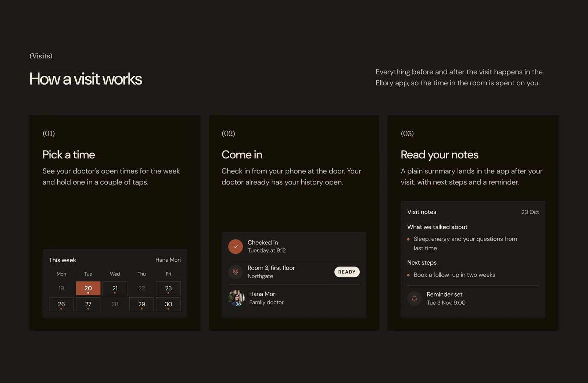This screenshot has height=383, width=588.
Task: Click the '20 Oct' visit date
Action: [x=530, y=212]
